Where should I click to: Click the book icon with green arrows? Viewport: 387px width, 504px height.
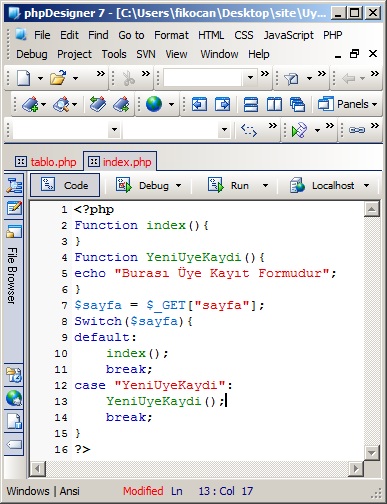98,104
